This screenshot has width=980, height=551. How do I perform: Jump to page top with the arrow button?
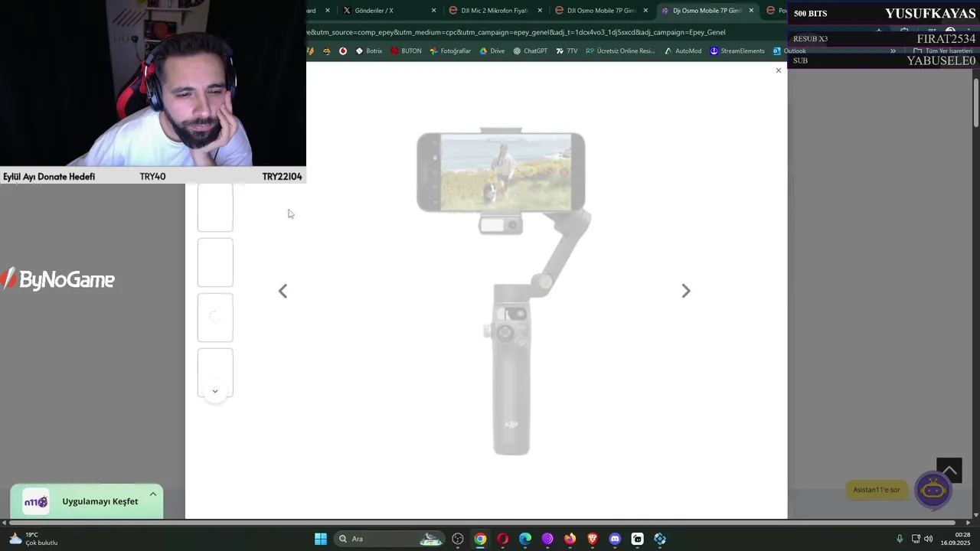(949, 470)
